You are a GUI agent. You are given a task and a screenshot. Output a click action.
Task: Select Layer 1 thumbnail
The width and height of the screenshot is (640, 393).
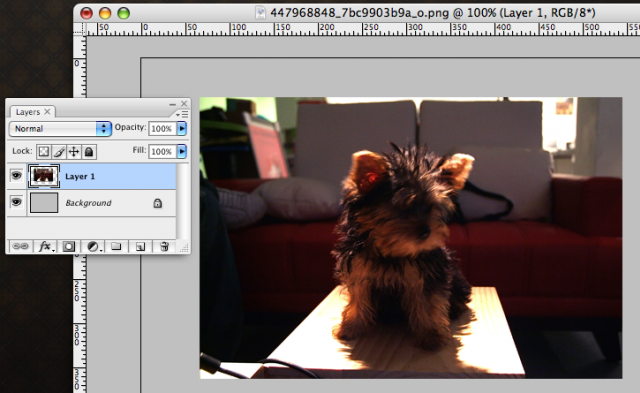tap(44, 176)
